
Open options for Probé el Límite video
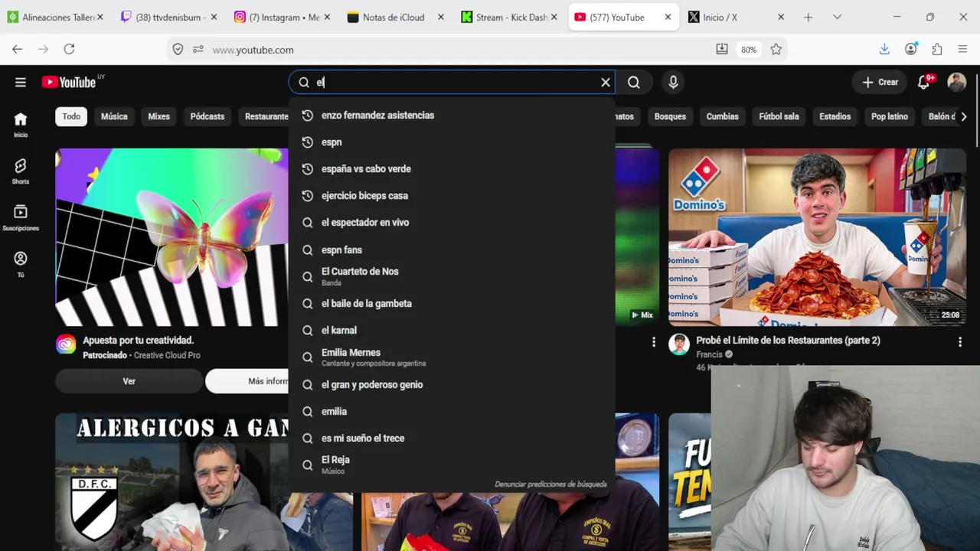pos(960,342)
